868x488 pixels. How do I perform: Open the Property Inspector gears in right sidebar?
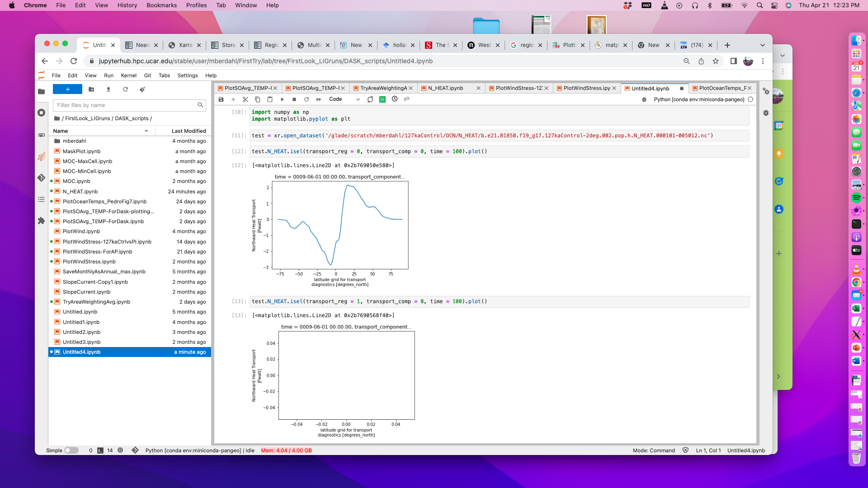766,91
